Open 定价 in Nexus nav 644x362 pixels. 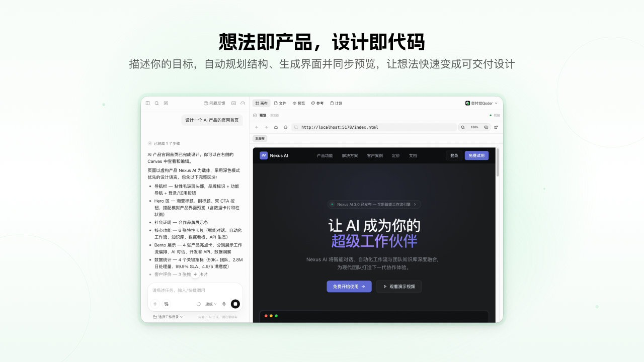pos(396,155)
